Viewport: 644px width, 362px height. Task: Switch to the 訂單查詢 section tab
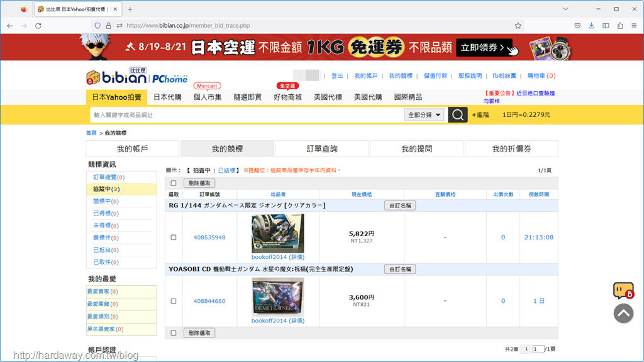[x=322, y=148]
